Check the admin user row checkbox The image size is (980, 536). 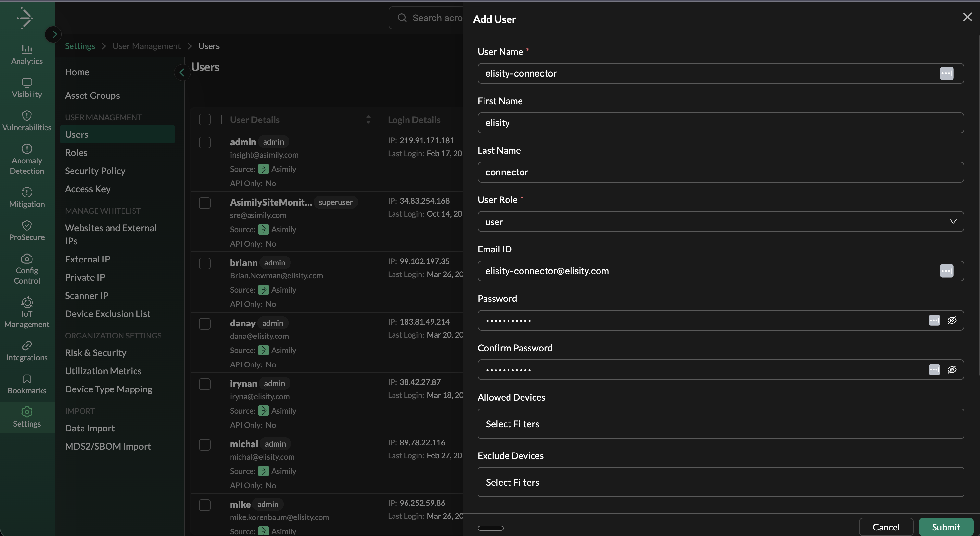205,143
